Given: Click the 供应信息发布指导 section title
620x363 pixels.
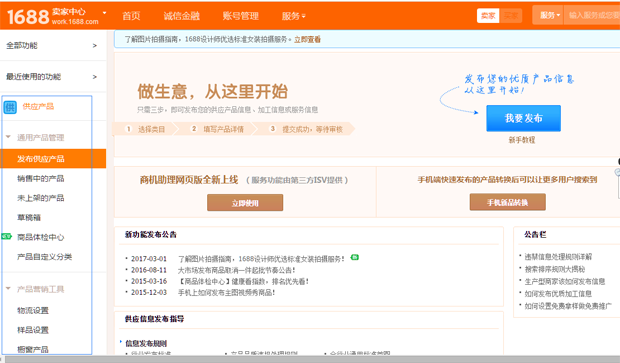Looking at the screenshot, I should coord(154,319).
